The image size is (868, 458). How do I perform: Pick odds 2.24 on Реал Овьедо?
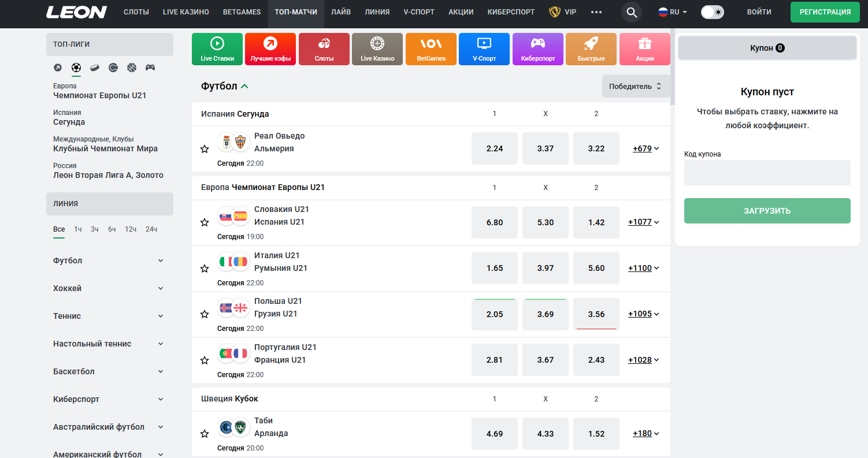pos(495,148)
